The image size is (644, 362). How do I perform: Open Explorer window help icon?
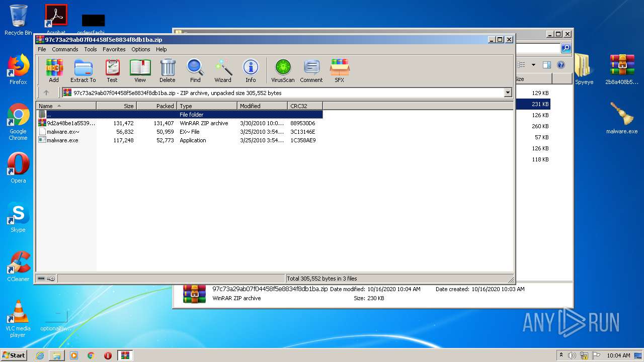561,65
